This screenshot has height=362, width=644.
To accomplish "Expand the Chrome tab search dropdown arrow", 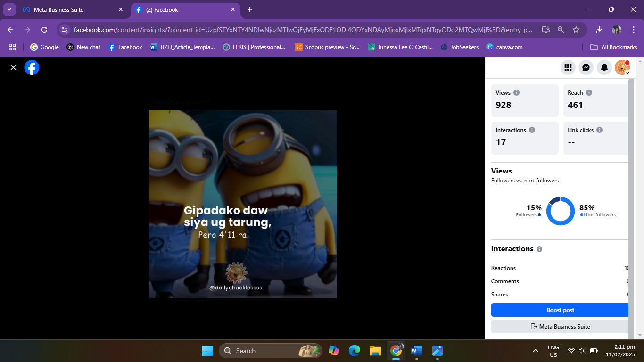I will (9, 9).
